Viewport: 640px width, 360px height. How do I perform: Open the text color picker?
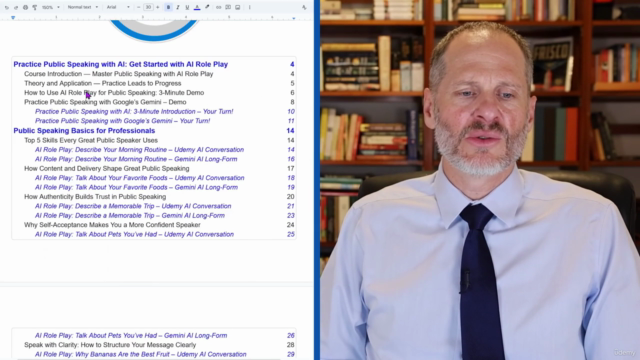coord(197,7)
